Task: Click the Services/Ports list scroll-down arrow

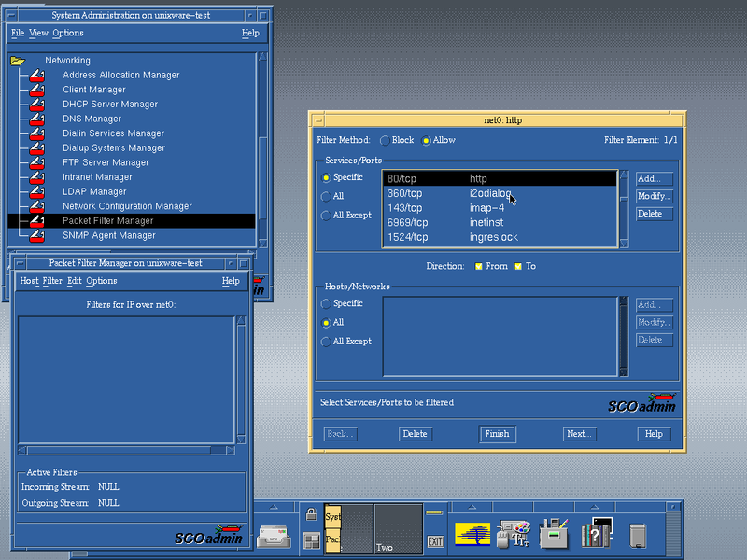Action: (624, 243)
